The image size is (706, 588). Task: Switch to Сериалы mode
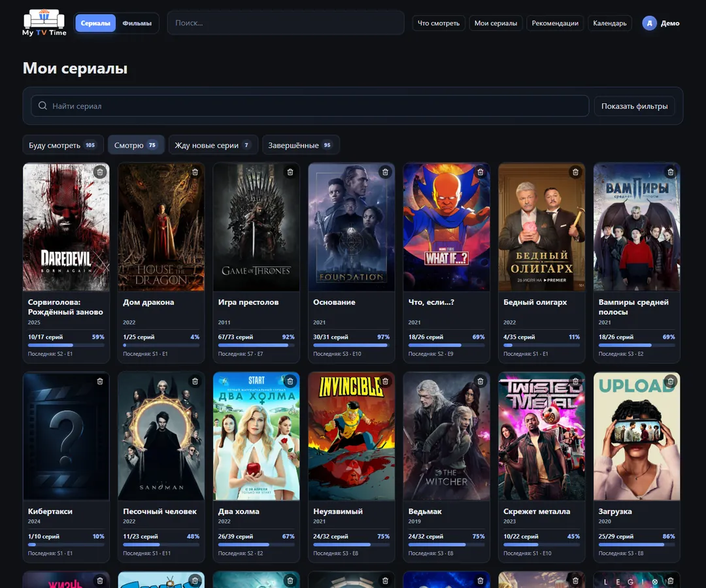click(x=95, y=23)
